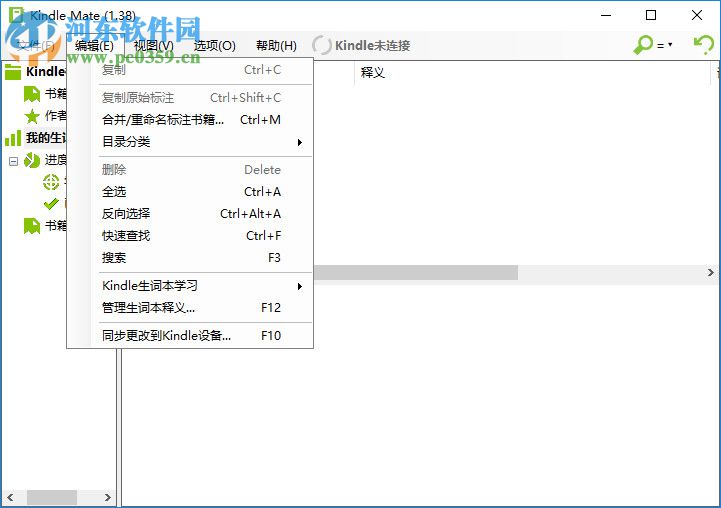Click the pie chart progress icon
This screenshot has width=721, height=508.
[x=32, y=160]
